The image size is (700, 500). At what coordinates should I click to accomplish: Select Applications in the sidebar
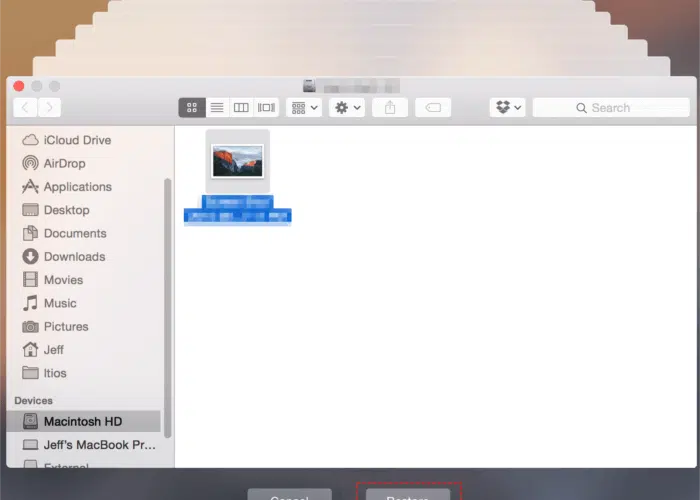(77, 186)
